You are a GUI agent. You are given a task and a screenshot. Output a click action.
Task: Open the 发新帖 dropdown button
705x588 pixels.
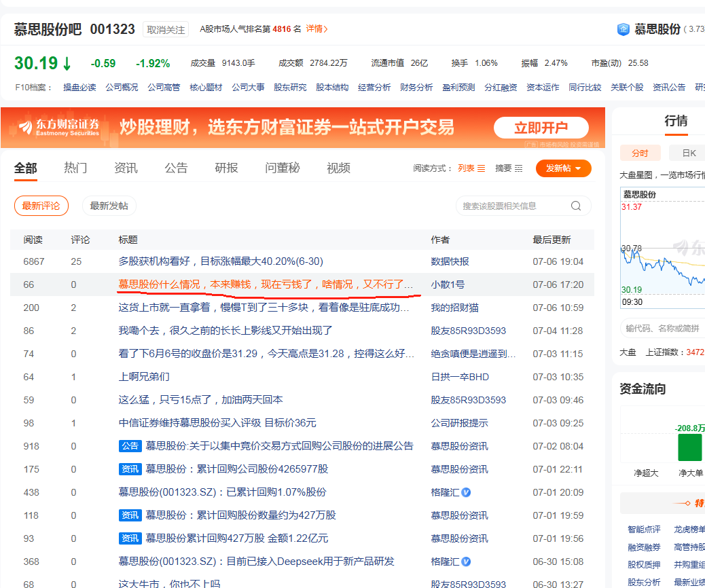pos(563,168)
